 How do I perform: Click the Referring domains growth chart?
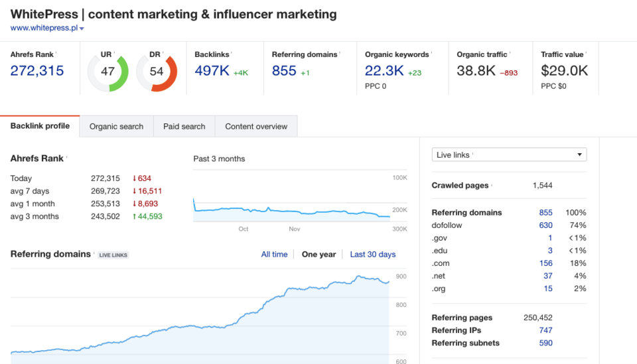[x=200, y=318]
